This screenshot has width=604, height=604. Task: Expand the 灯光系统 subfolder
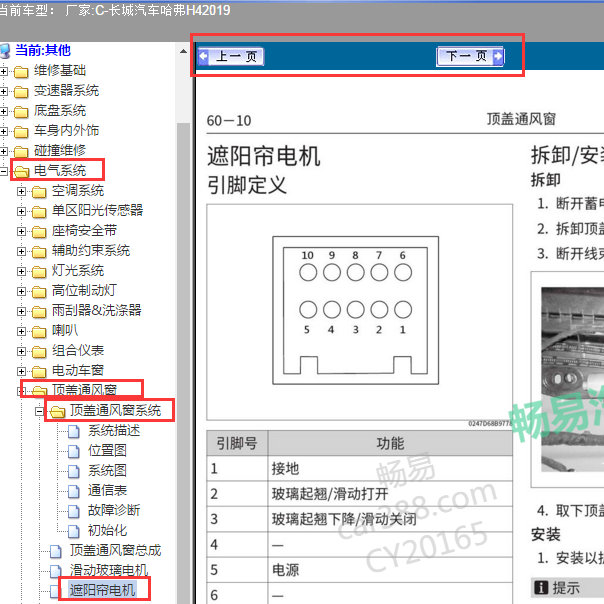tap(22, 272)
